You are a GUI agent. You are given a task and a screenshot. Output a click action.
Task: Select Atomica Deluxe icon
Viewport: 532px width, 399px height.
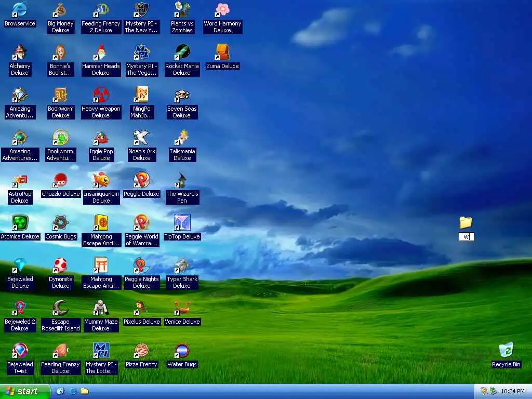click(x=20, y=222)
